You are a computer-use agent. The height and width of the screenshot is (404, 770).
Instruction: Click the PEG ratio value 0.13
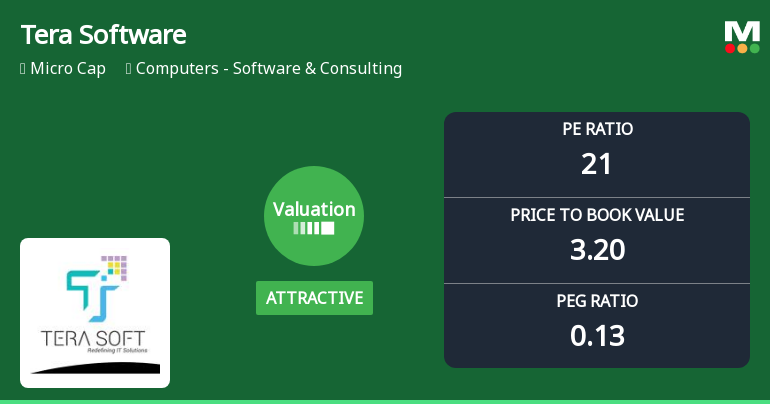pyautogui.click(x=597, y=335)
